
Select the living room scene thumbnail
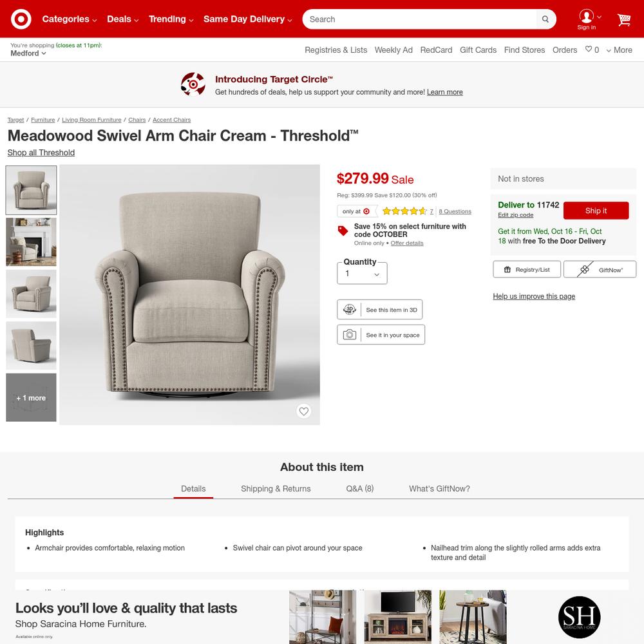(x=31, y=242)
